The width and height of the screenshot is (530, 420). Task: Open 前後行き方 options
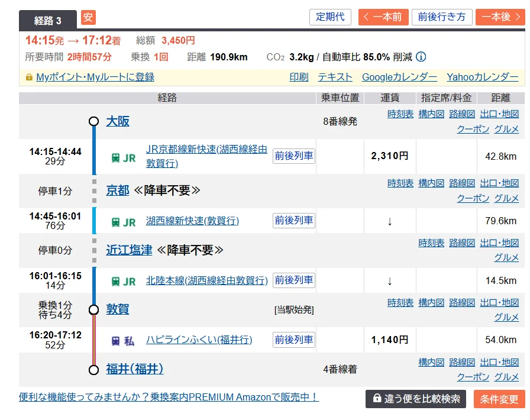[441, 17]
